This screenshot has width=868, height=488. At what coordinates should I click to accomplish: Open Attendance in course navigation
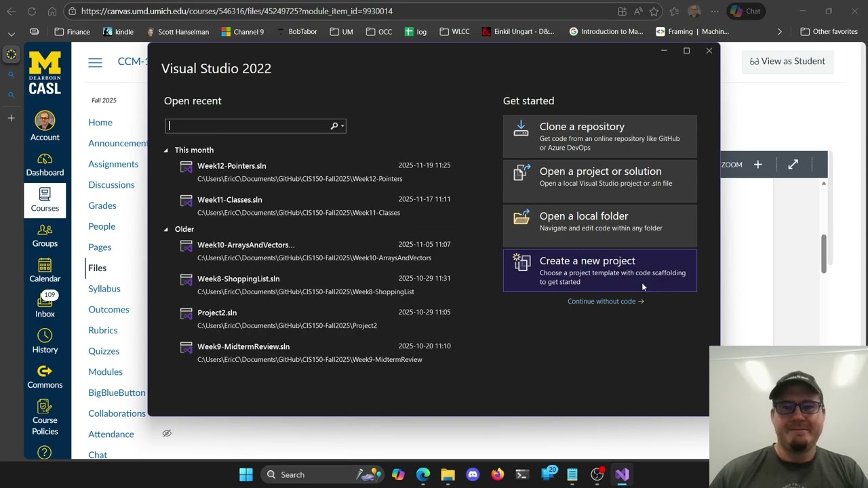tap(111, 434)
